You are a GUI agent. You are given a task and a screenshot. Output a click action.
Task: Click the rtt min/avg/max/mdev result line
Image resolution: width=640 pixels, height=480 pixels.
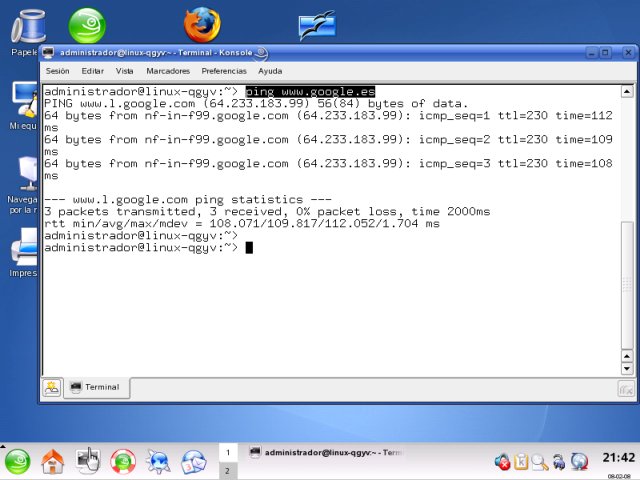(242, 224)
